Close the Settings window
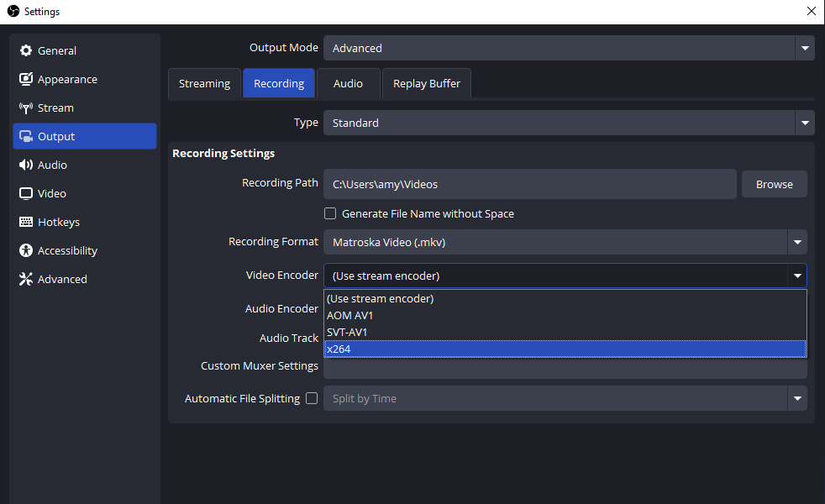Image resolution: width=825 pixels, height=504 pixels. point(812,11)
